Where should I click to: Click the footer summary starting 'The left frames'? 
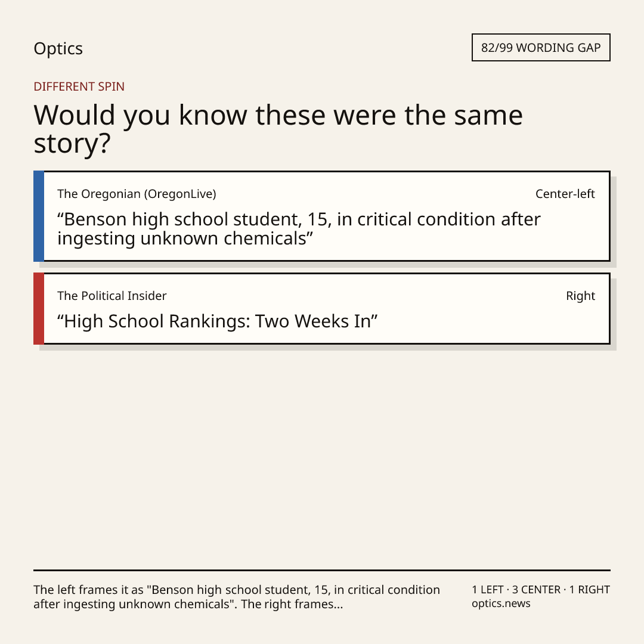237,597
